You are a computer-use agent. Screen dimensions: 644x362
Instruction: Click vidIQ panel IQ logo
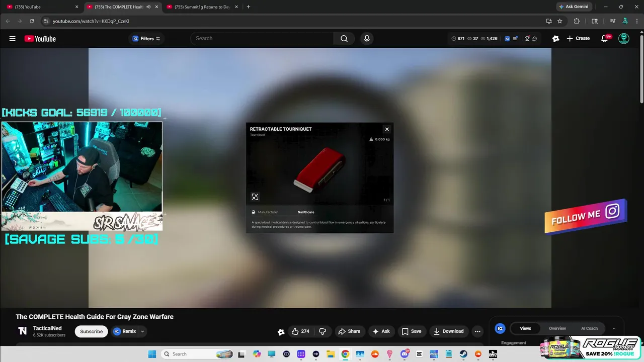coord(500,328)
